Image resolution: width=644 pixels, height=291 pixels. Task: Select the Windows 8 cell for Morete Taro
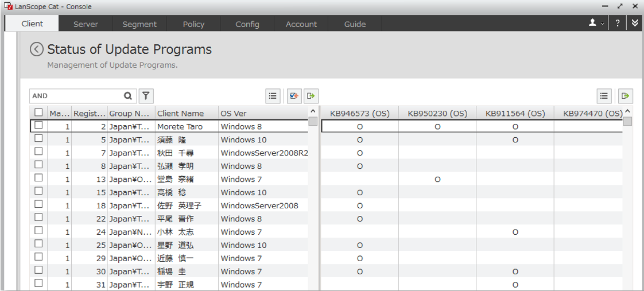coord(262,126)
